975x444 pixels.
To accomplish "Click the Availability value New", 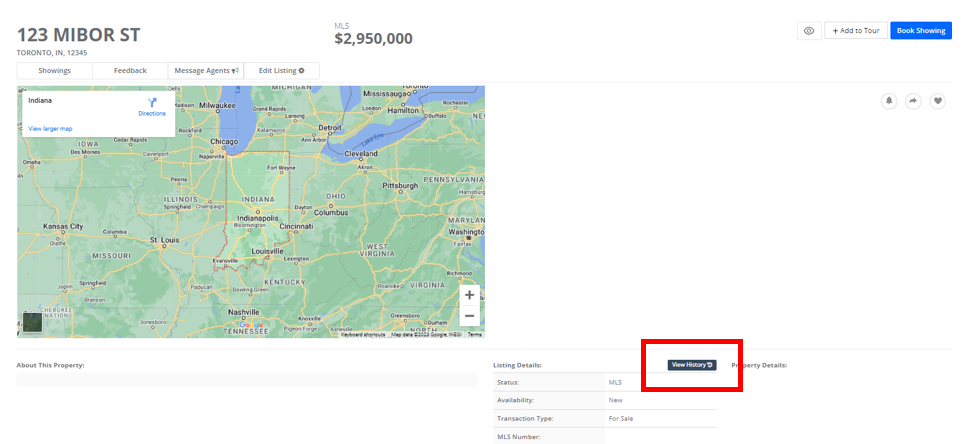I will (616, 400).
